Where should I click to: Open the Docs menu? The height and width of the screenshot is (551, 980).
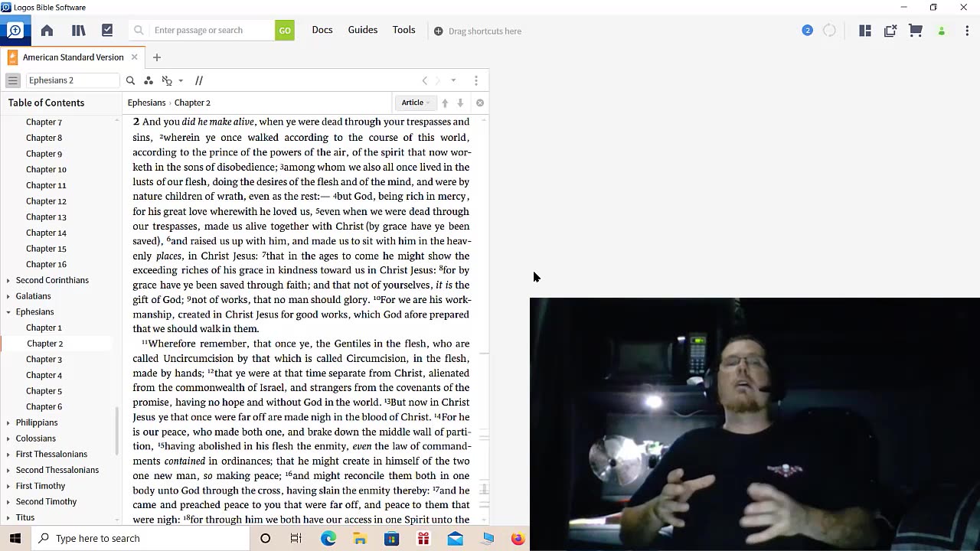[x=322, y=30]
